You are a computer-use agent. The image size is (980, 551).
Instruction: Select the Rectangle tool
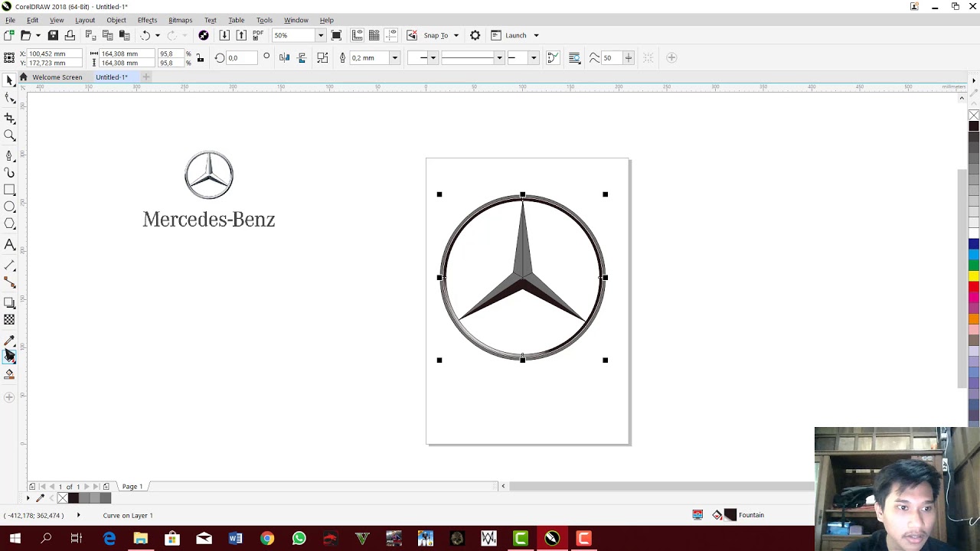(x=9, y=190)
